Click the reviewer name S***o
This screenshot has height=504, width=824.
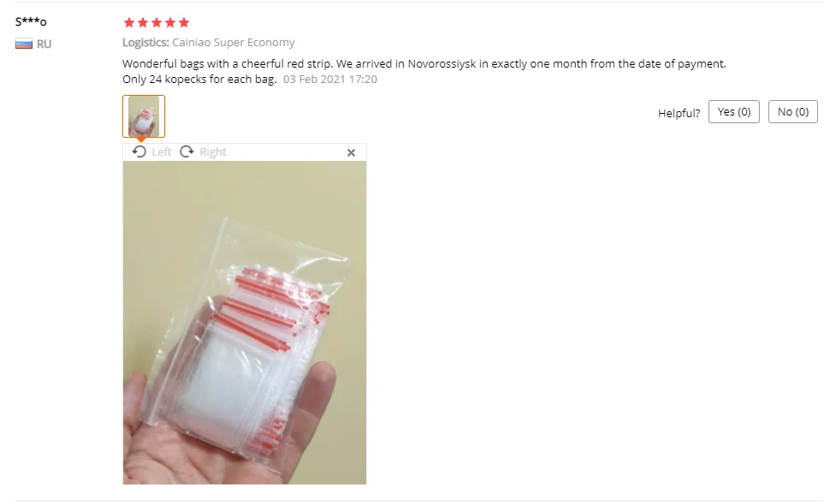coord(31,21)
